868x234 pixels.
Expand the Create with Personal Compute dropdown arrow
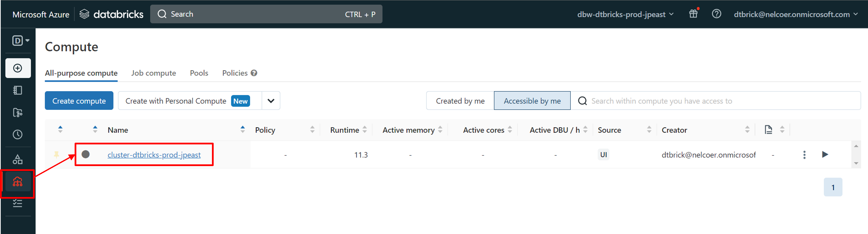pyautogui.click(x=271, y=101)
